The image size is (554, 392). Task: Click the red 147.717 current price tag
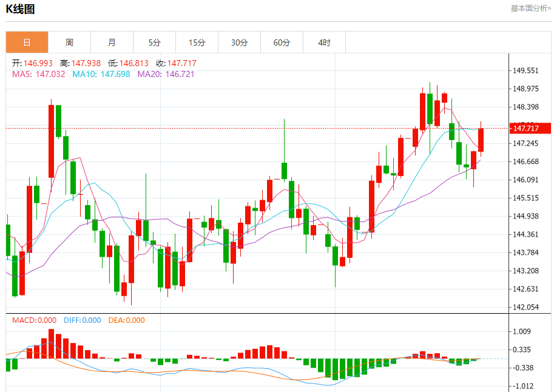tap(530, 128)
